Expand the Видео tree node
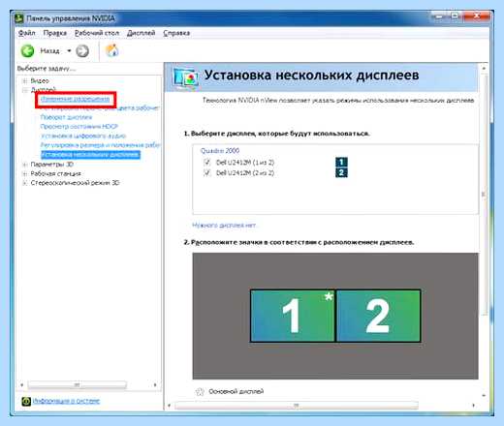The width and height of the screenshot is (504, 426). pyautogui.click(x=24, y=80)
